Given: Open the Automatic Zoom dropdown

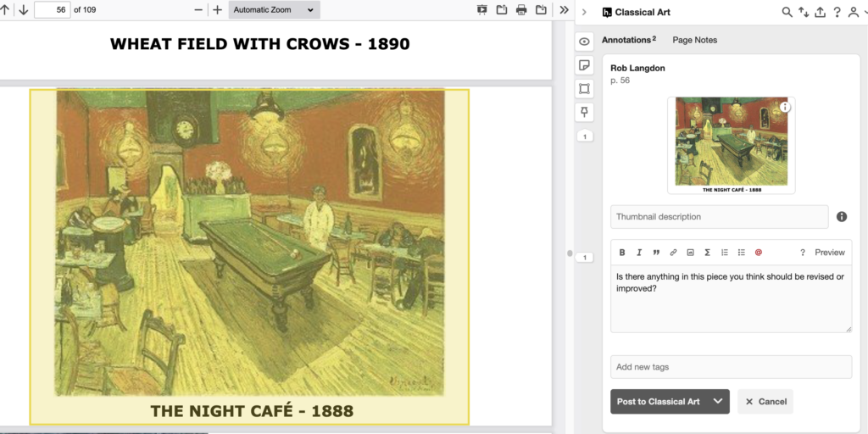Looking at the screenshot, I should 274,9.
